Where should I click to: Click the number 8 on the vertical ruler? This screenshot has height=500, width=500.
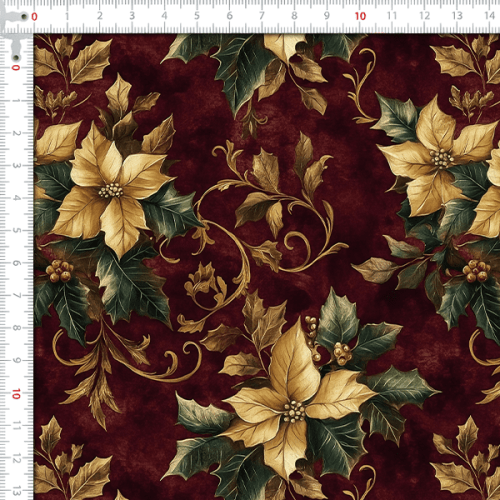coord(16,328)
